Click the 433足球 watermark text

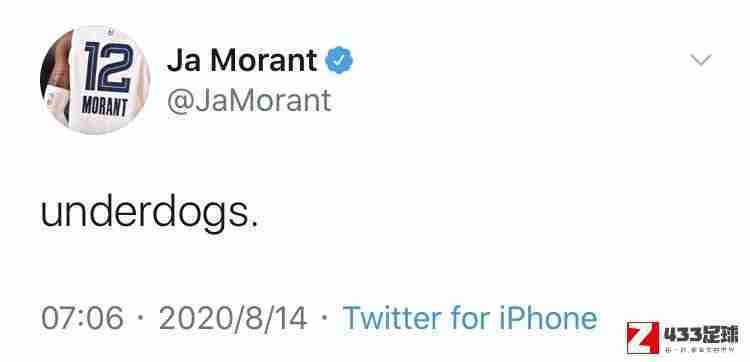[x=701, y=334]
